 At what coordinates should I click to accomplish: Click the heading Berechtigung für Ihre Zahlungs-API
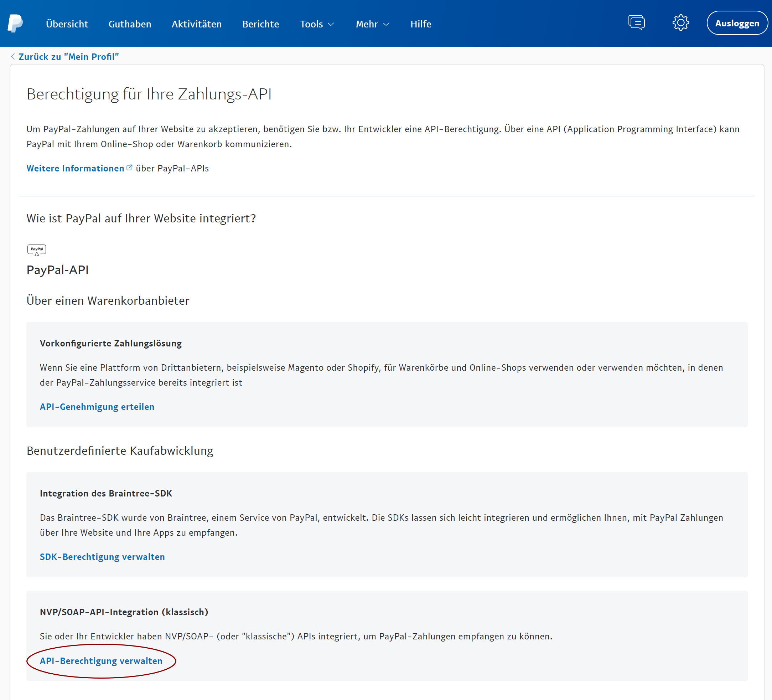[149, 94]
